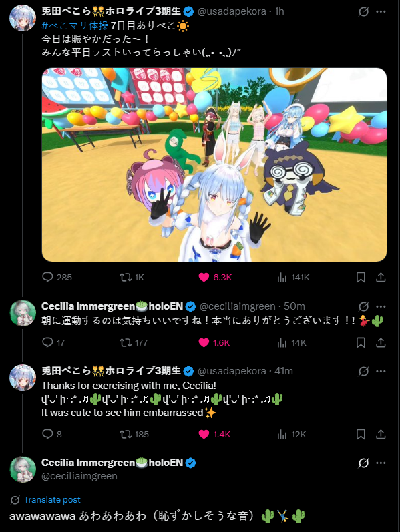This screenshot has width=400, height=532.
Task: Open the group photo image
Action: 214,165
